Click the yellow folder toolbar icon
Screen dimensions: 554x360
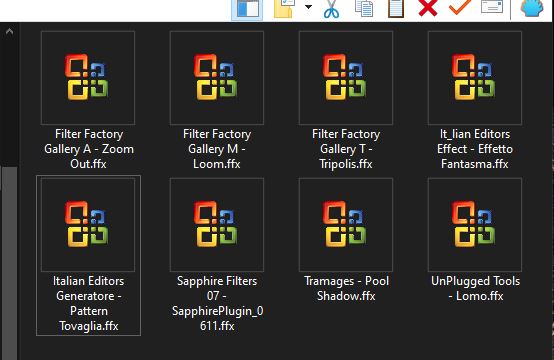284,9
